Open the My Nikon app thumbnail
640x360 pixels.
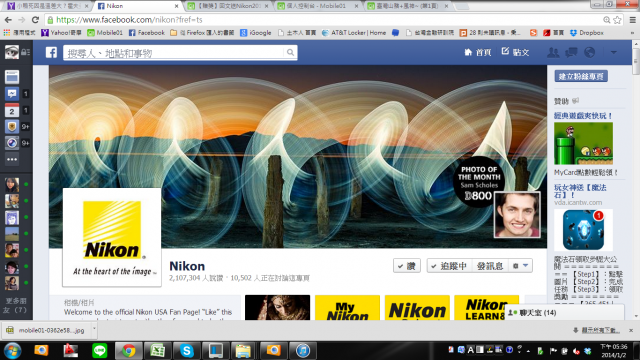(x=347, y=307)
